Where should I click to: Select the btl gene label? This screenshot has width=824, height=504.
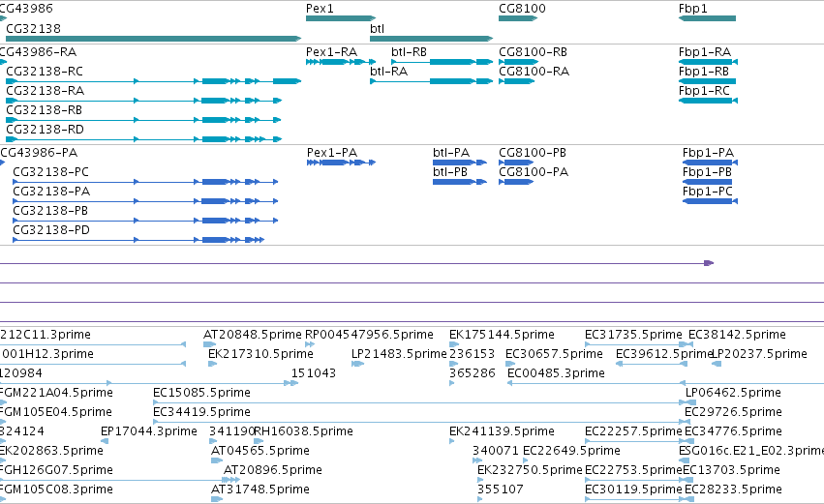point(377,28)
